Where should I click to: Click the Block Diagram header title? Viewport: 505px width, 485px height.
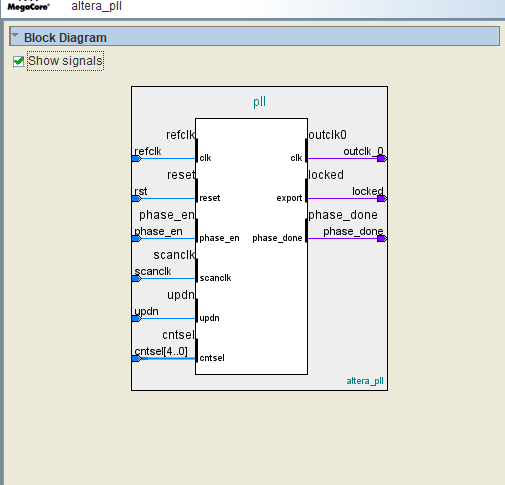coord(65,38)
